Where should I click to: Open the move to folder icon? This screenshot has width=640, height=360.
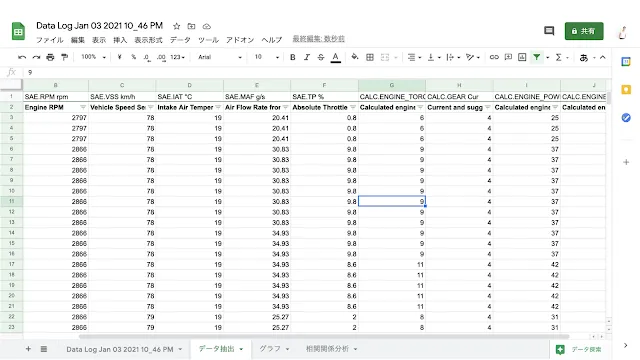pyautogui.click(x=191, y=26)
